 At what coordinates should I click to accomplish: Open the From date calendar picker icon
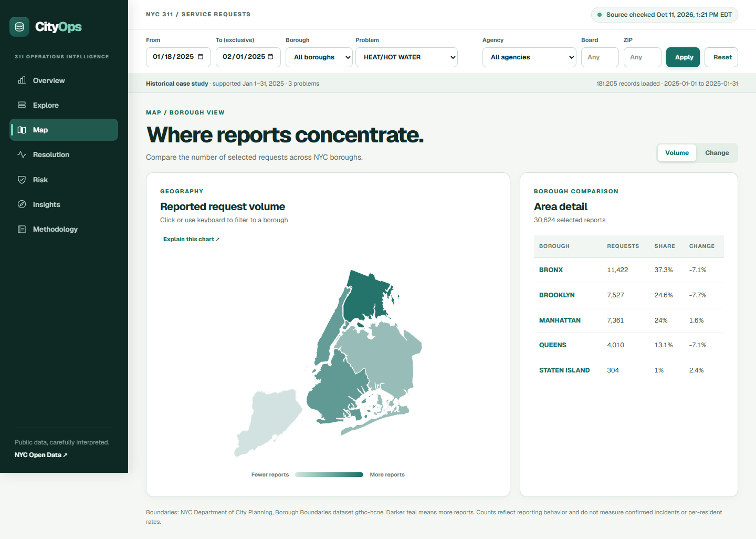coord(201,57)
